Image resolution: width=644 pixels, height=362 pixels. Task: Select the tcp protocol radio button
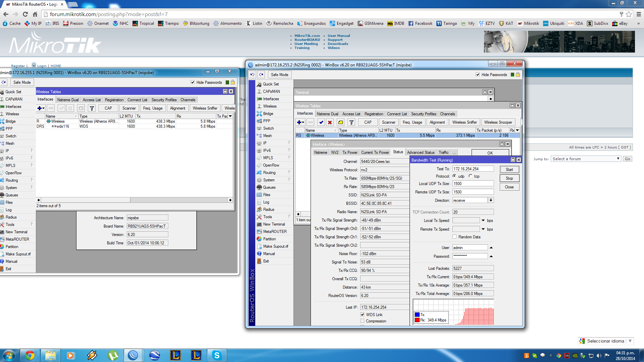(x=470, y=176)
